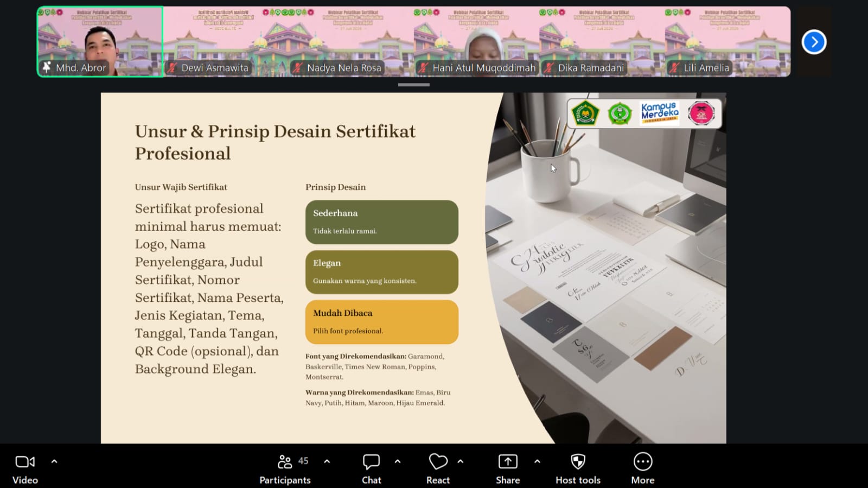Click muted mic icon of Lili Amelia

click(x=674, y=68)
